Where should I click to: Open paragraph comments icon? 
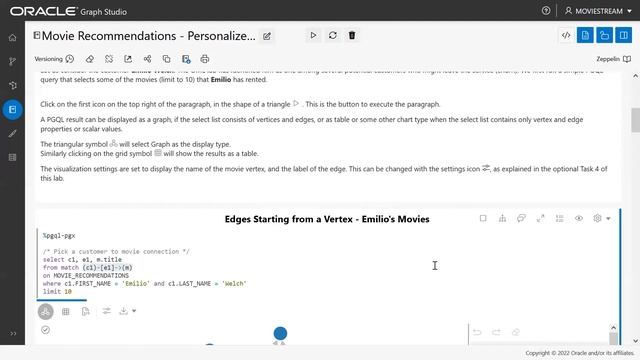pyautogui.click(x=521, y=218)
